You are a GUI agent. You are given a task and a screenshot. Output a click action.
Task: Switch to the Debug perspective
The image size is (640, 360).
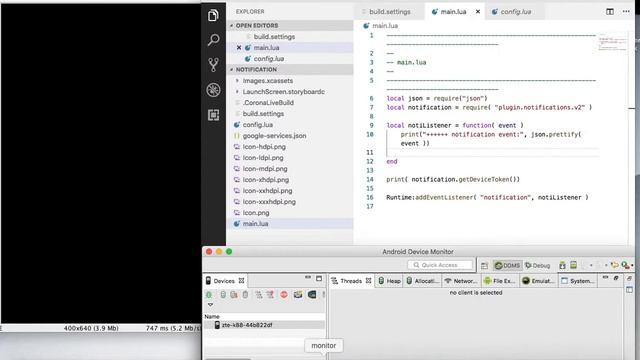538,266
